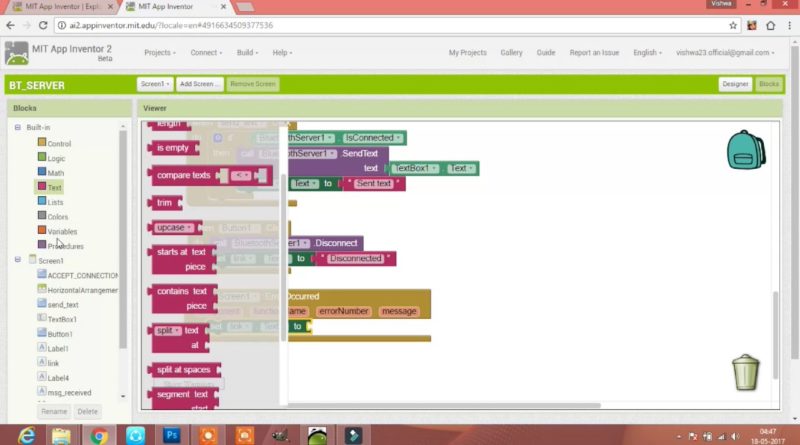Click the Delete button under blocks tree
800x445 pixels.
(x=87, y=411)
